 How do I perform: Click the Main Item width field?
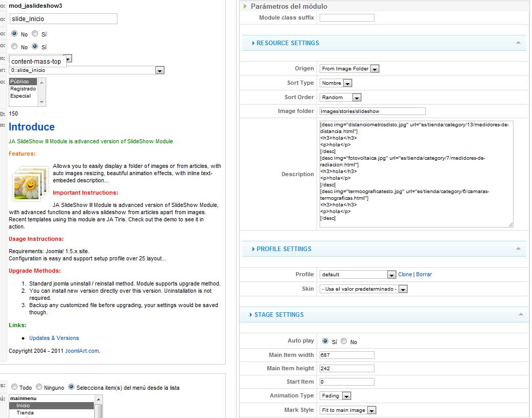pyautogui.click(x=347, y=355)
